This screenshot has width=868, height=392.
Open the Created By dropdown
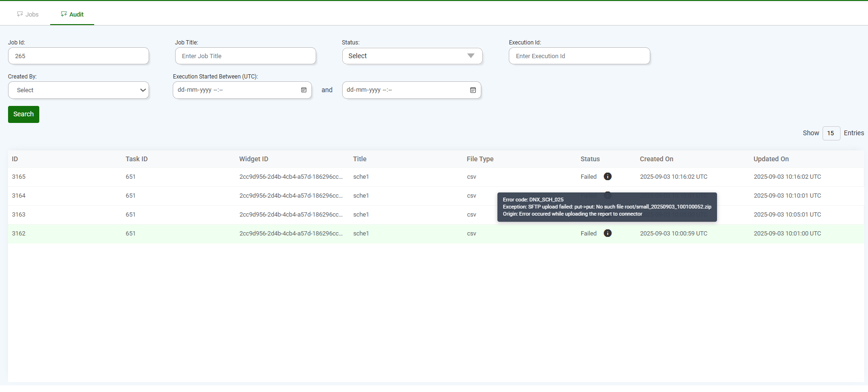coord(79,90)
